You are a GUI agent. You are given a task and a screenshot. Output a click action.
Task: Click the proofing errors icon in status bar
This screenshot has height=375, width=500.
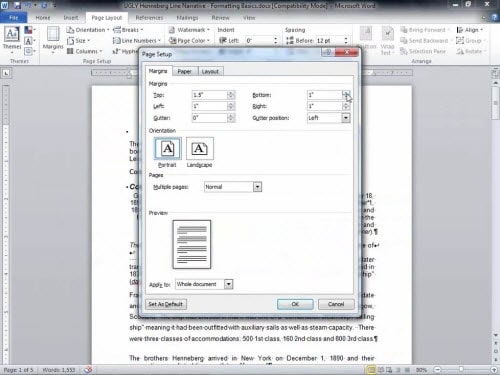pyautogui.click(x=88, y=370)
